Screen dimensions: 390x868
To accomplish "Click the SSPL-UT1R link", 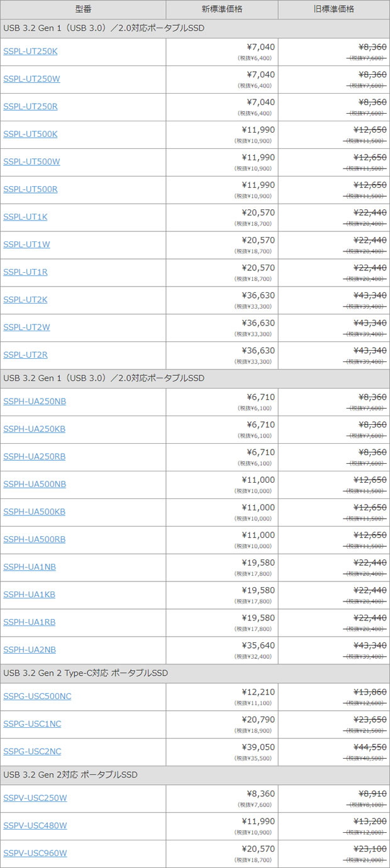I will [25, 272].
